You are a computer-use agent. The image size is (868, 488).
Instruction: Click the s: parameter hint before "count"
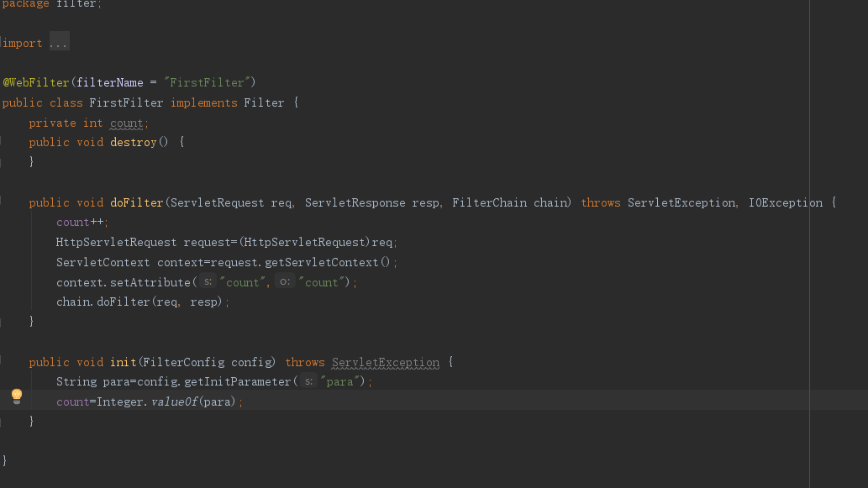pos(208,281)
